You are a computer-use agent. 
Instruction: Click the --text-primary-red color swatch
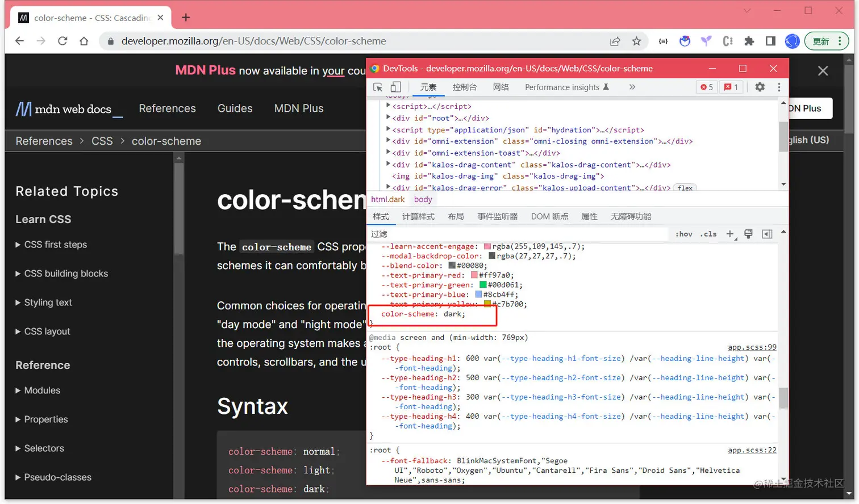coord(474,275)
